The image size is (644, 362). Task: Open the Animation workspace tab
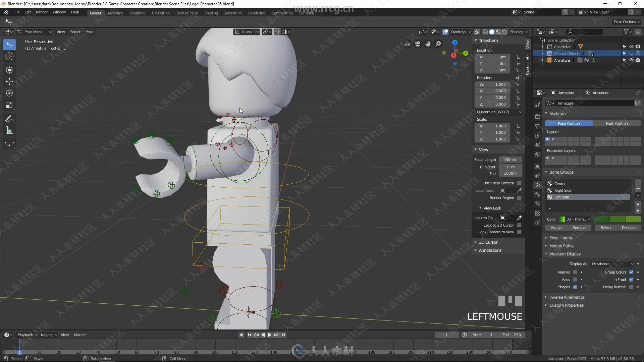pyautogui.click(x=232, y=12)
